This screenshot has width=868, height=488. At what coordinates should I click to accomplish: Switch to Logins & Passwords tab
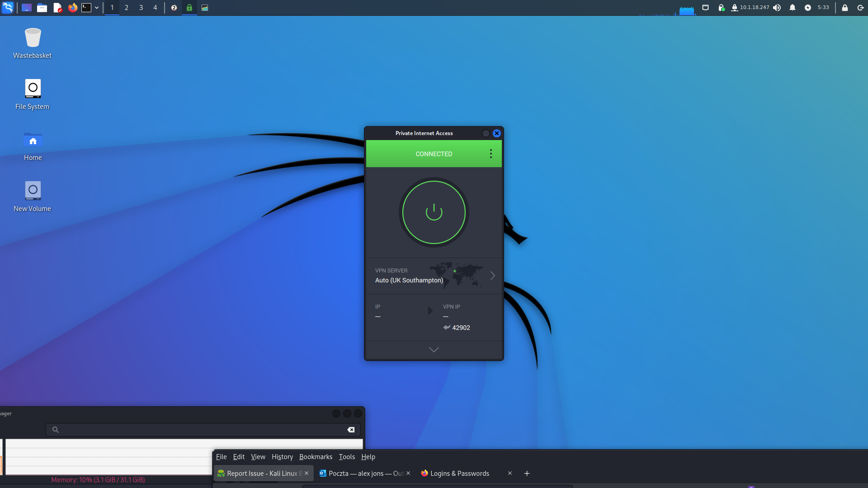(459, 474)
